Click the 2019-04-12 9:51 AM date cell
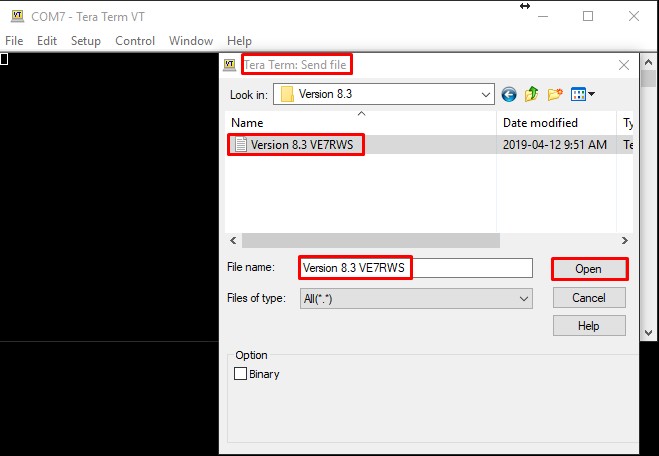Screen dimensions: 659x456 click(x=555, y=145)
